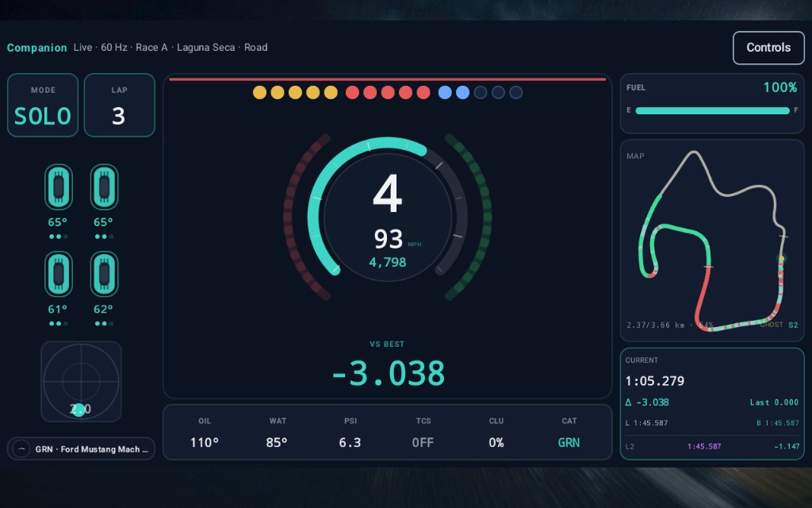The width and height of the screenshot is (812, 508).
Task: Open the GRN · Ford Mustang Mach car pill
Action: tap(81, 449)
